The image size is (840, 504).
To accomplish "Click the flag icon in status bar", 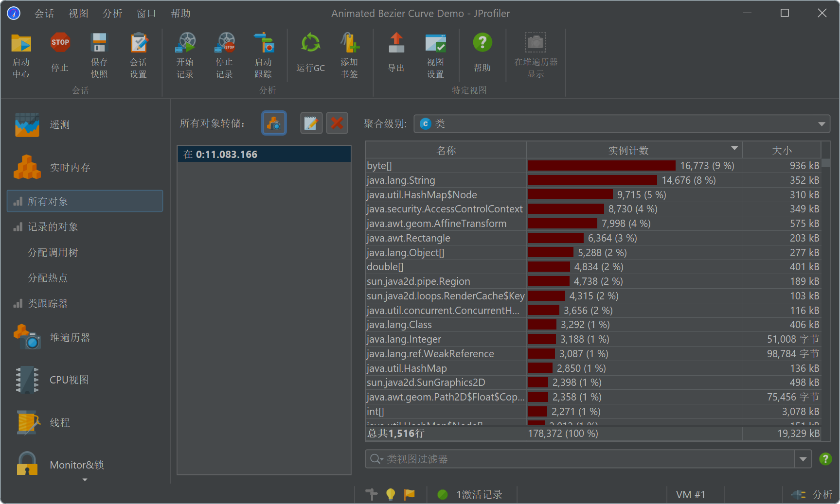I will pos(410,494).
